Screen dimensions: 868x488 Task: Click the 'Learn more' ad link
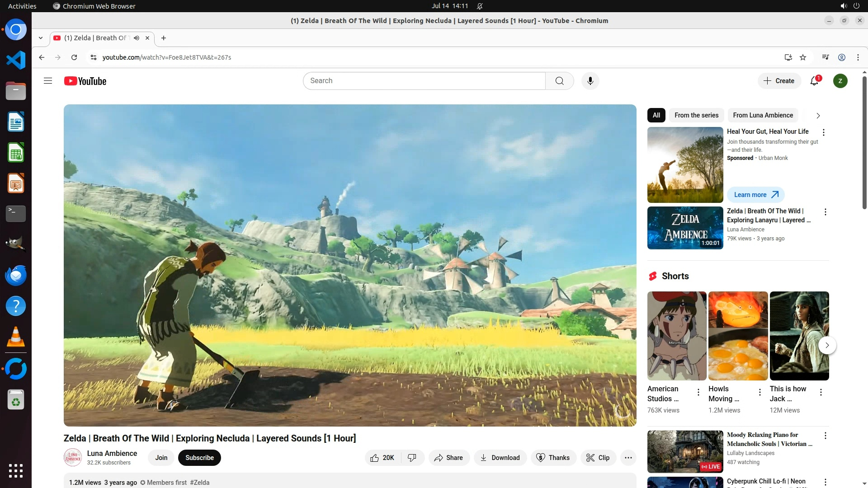(755, 195)
